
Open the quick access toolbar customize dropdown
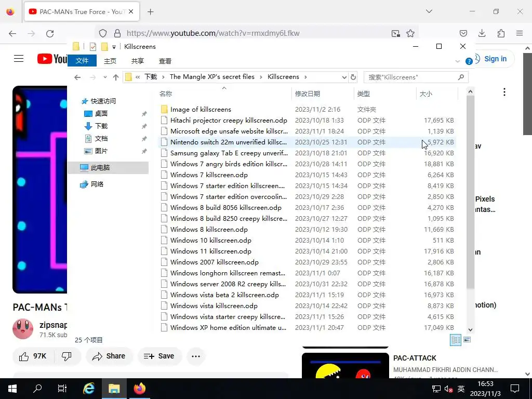pos(114,47)
